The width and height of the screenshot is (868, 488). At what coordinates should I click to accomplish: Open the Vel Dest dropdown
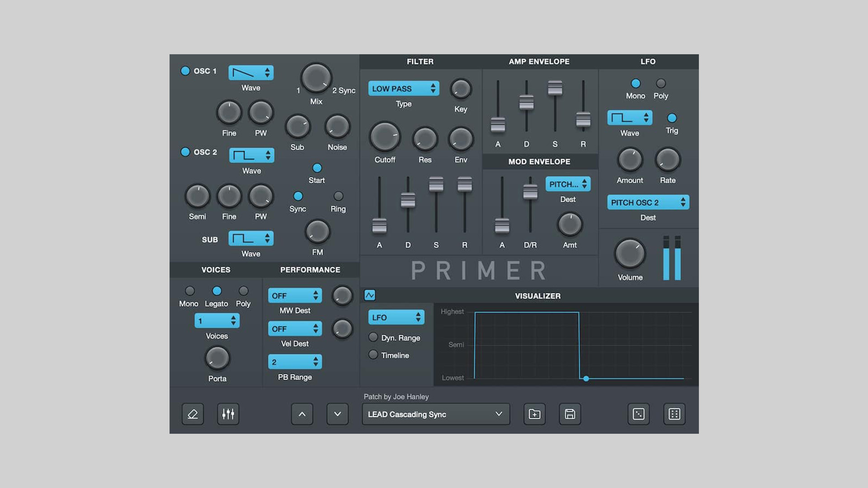pos(295,328)
